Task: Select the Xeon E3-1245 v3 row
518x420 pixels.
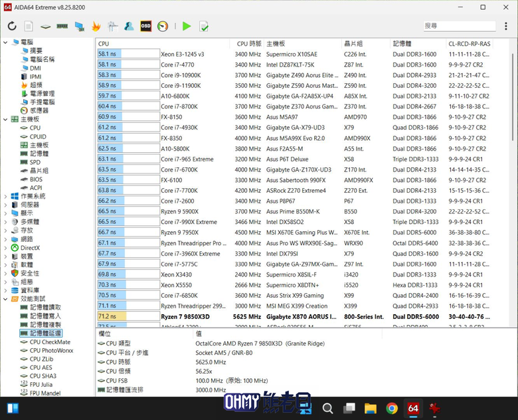Action: [294, 54]
